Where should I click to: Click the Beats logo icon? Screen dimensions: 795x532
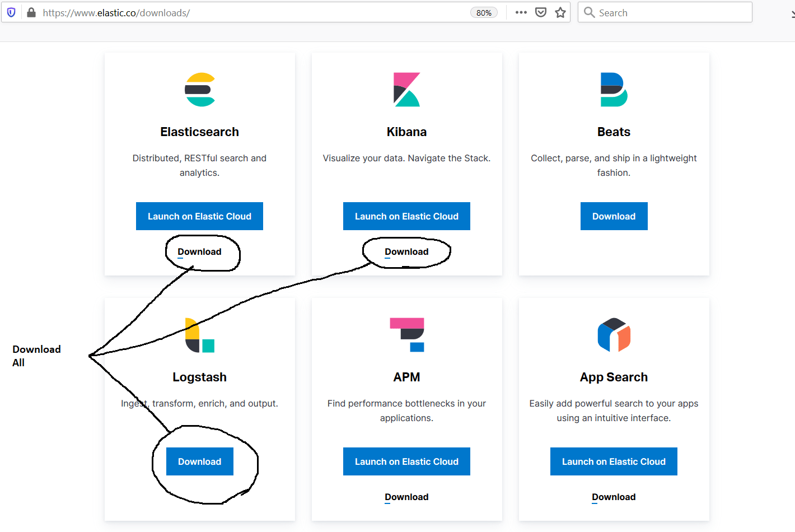[x=614, y=90]
